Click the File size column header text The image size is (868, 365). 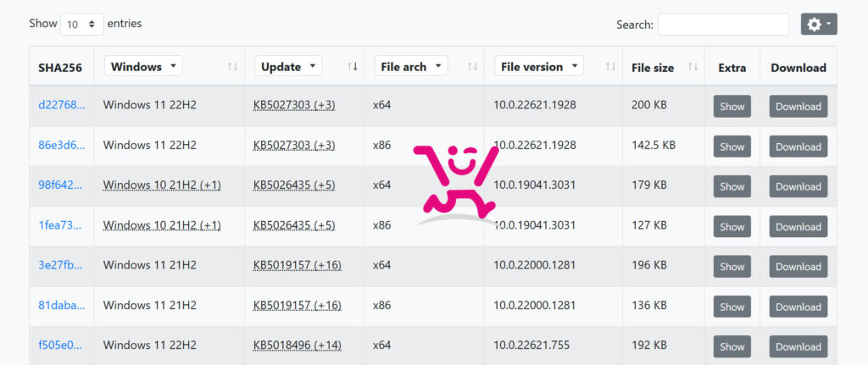tap(653, 68)
